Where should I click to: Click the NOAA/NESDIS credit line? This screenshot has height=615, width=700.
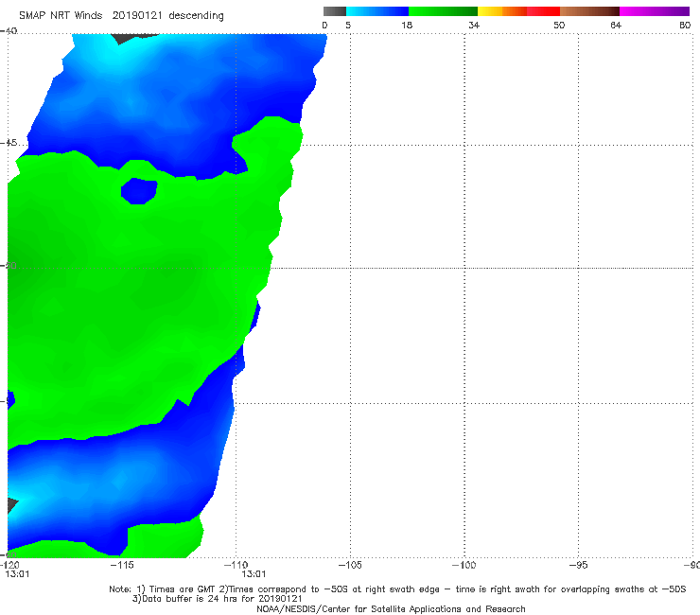coord(391,609)
